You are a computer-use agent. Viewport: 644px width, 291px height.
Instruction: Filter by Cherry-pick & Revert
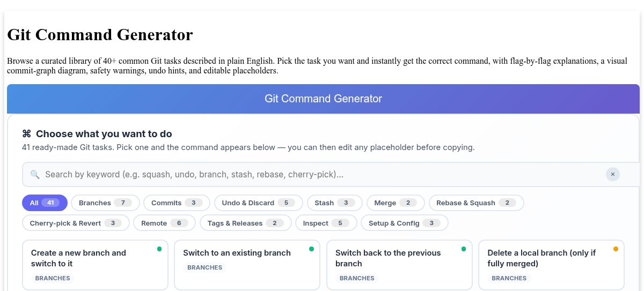coord(76,223)
